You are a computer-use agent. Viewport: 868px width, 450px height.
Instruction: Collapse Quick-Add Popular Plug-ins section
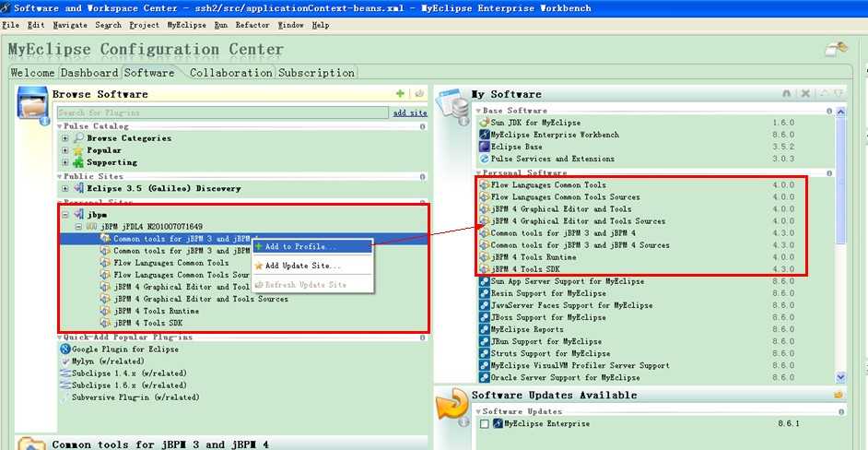(x=60, y=337)
